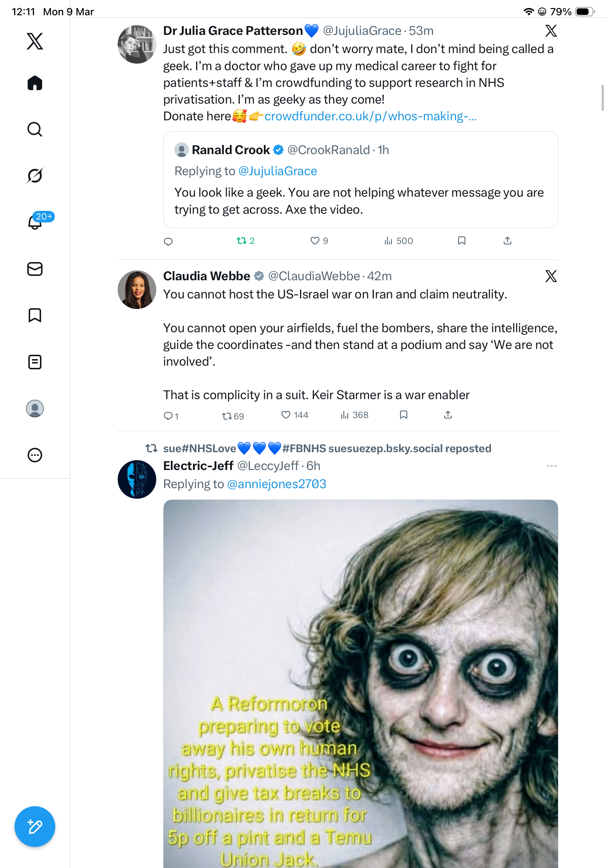This screenshot has width=606, height=868.
Task: Open quoted post from Ranald Crook
Action: [x=360, y=180]
